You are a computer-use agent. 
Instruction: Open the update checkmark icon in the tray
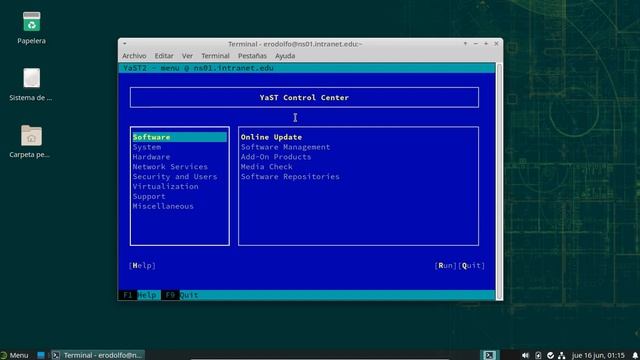[x=550, y=356]
